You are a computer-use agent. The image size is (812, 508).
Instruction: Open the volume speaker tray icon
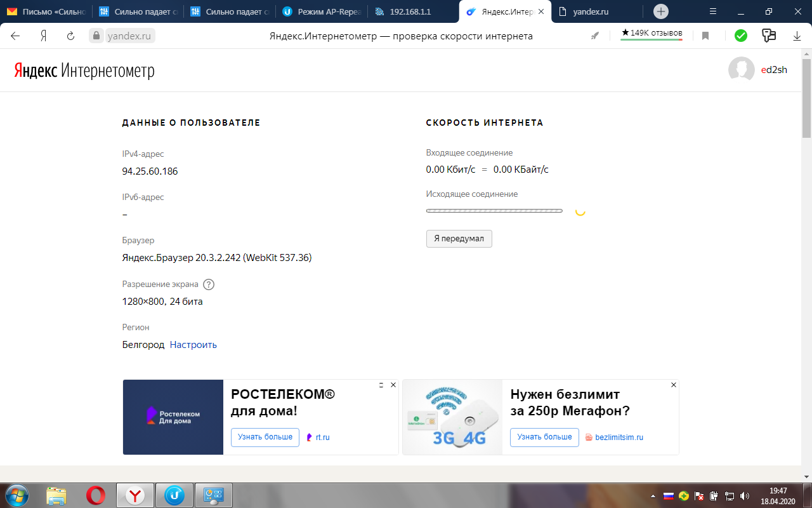pyautogui.click(x=744, y=495)
